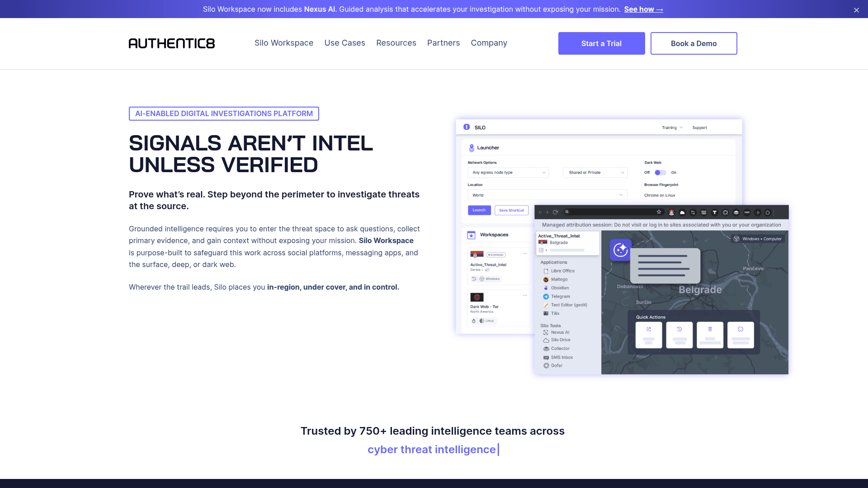The height and width of the screenshot is (488, 868).
Task: Open the Resources menu
Action: tap(396, 43)
